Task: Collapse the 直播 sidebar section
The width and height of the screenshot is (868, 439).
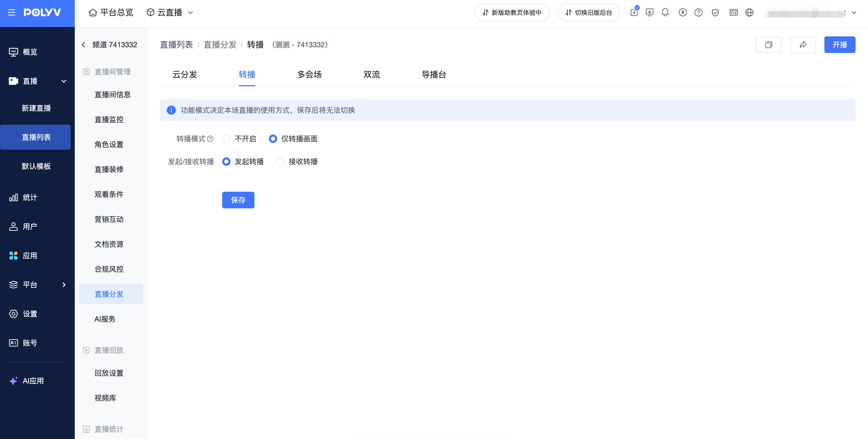Action: (64, 81)
